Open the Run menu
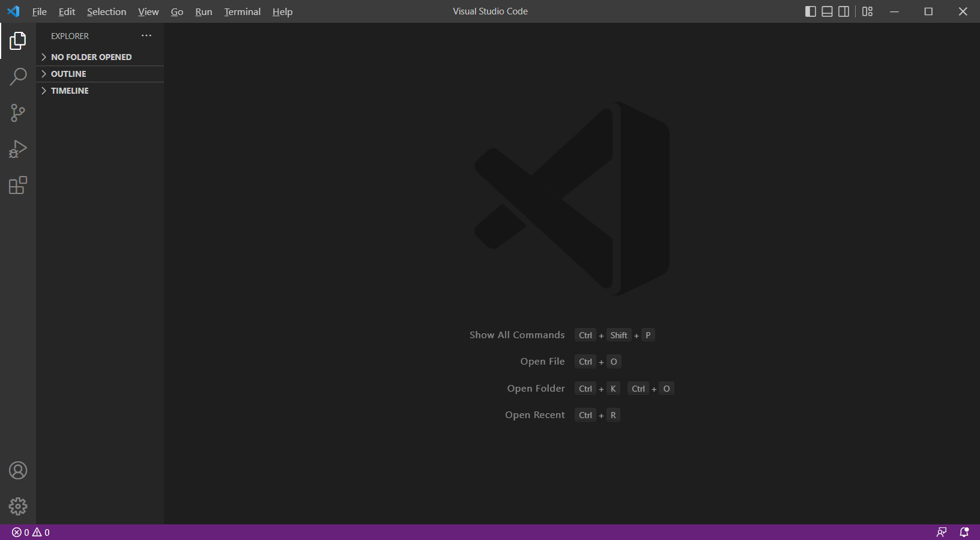This screenshot has height=540, width=980. 204,11
